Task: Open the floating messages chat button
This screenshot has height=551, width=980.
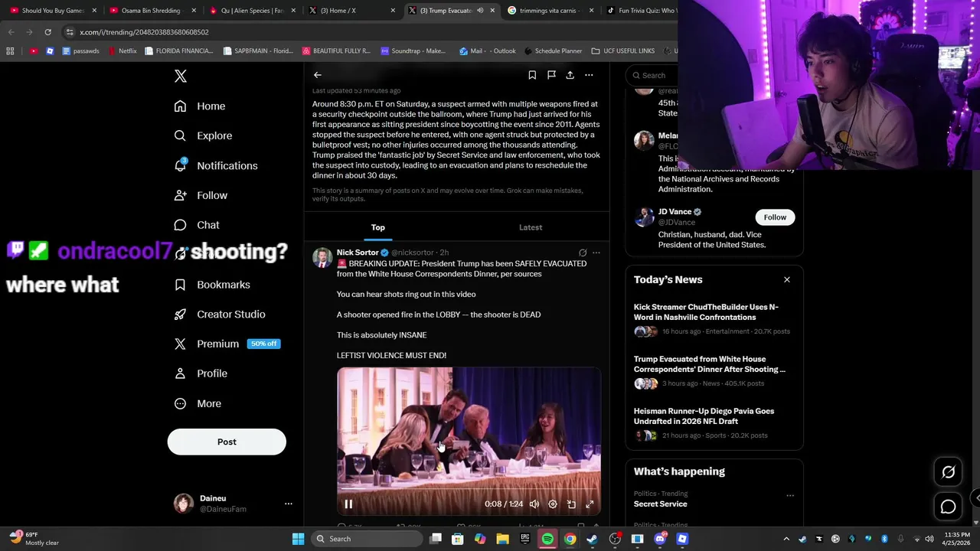Action: click(948, 507)
